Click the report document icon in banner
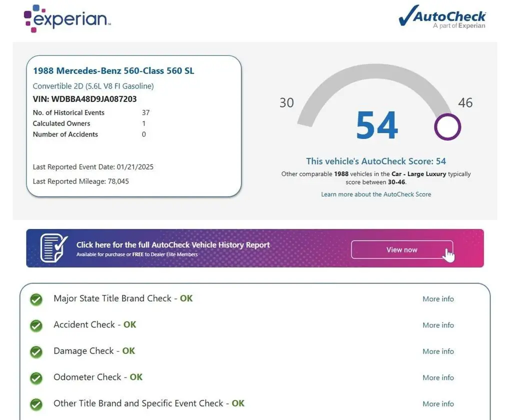512x420 pixels. (53, 248)
